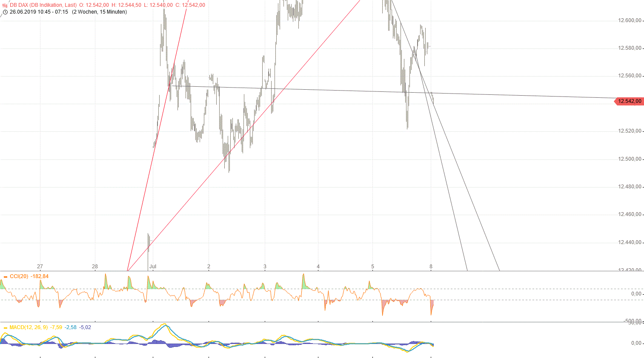Click the 12.480,00 price axis label
Viewport: 644px width, 358px height.
pos(630,187)
